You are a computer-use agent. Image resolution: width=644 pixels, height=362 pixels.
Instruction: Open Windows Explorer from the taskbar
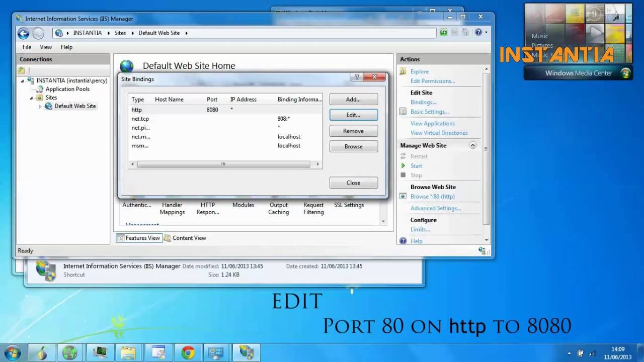point(129,353)
